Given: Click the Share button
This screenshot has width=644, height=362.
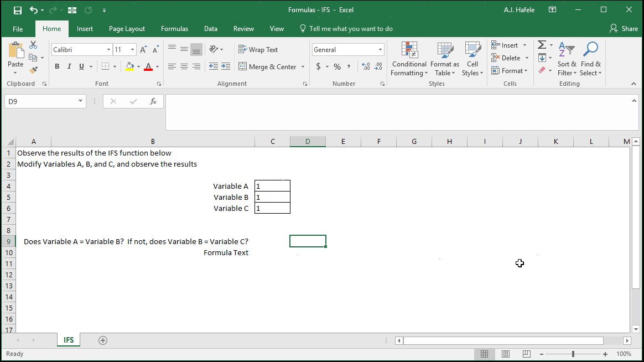Looking at the screenshot, I should tap(624, 29).
